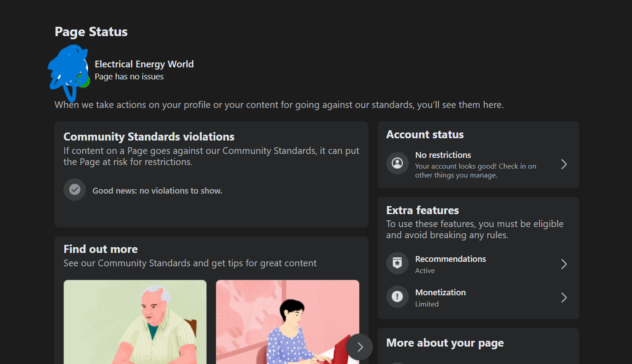Click the green status badge on page avatar
This screenshot has height=364, width=632.
coord(84,82)
